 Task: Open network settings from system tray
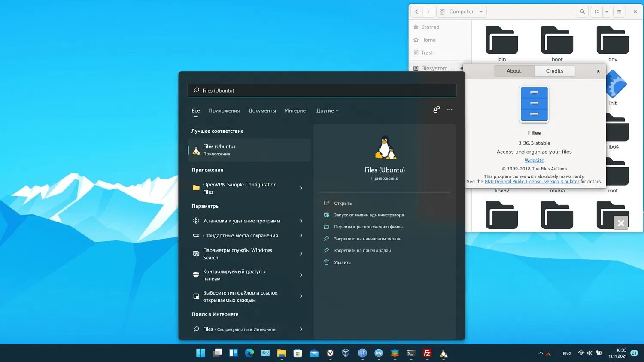581,353
